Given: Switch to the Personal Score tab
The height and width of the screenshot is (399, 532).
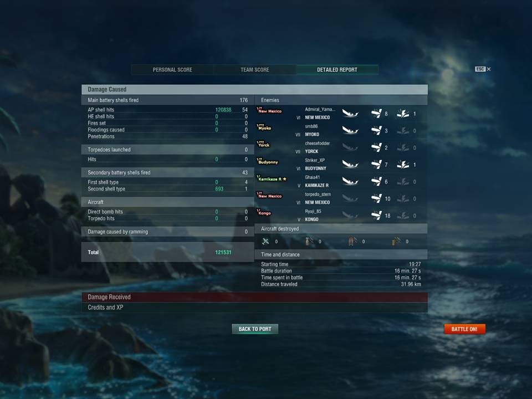Looking at the screenshot, I should (x=172, y=70).
